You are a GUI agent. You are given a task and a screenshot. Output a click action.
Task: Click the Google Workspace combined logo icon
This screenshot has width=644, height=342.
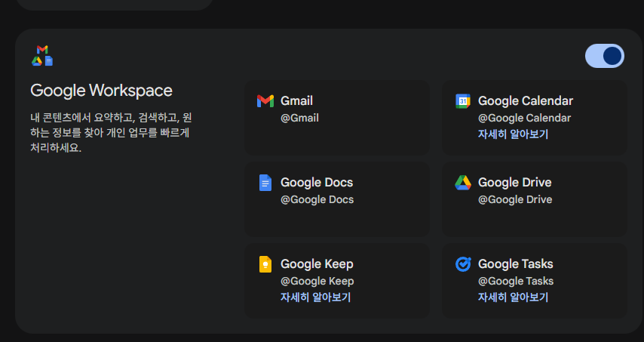[42, 56]
